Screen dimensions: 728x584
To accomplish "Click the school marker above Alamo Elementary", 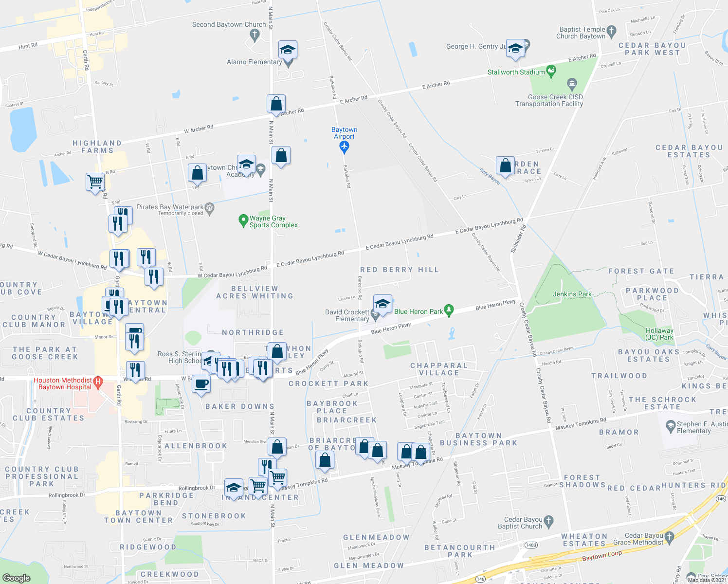I will (x=288, y=50).
